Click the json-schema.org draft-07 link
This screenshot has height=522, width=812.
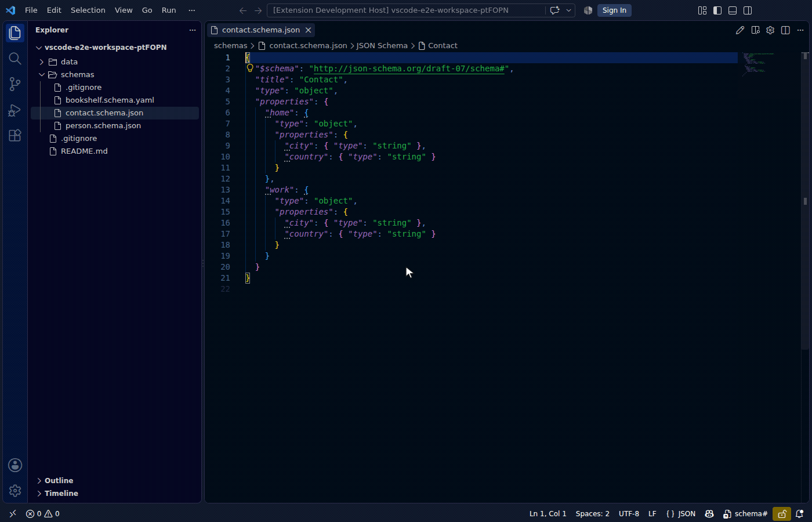409,68
